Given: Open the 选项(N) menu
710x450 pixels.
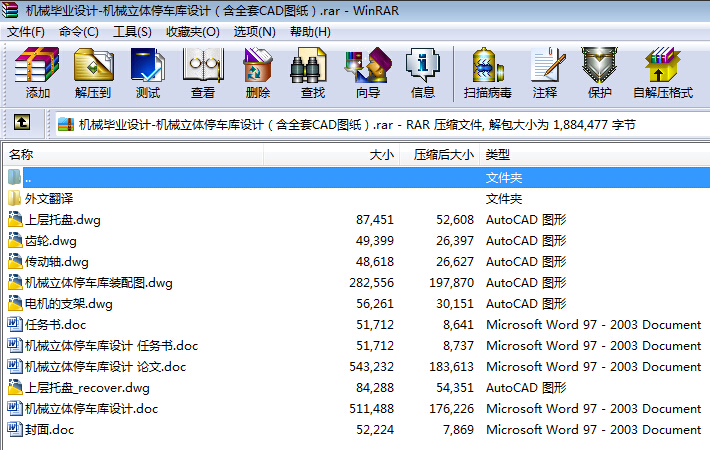Looking at the screenshot, I should 254,32.
